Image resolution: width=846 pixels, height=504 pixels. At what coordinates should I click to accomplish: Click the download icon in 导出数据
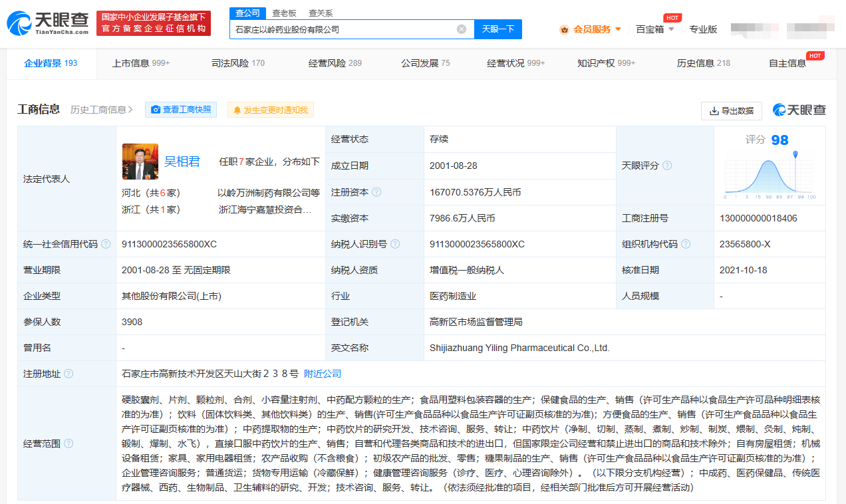click(714, 111)
